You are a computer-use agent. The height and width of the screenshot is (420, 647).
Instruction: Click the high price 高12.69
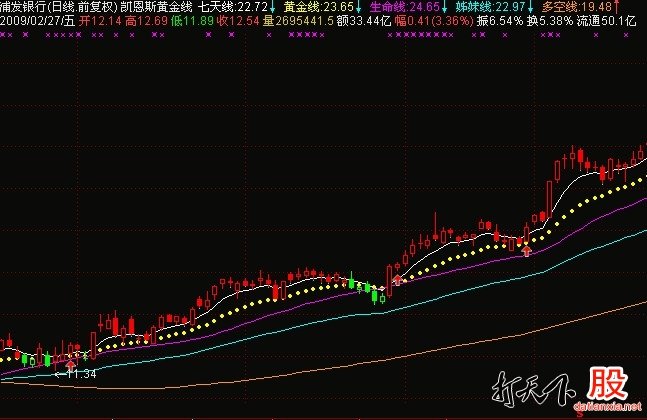point(146,21)
